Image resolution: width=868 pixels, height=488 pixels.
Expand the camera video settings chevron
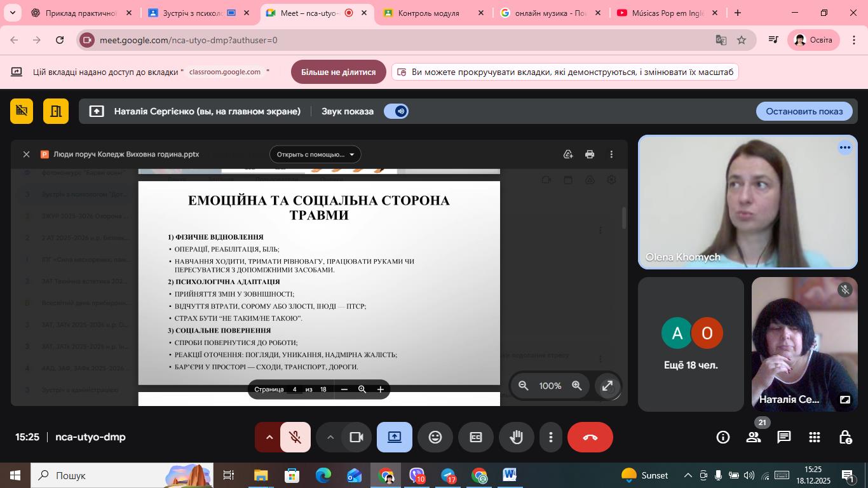coord(330,437)
